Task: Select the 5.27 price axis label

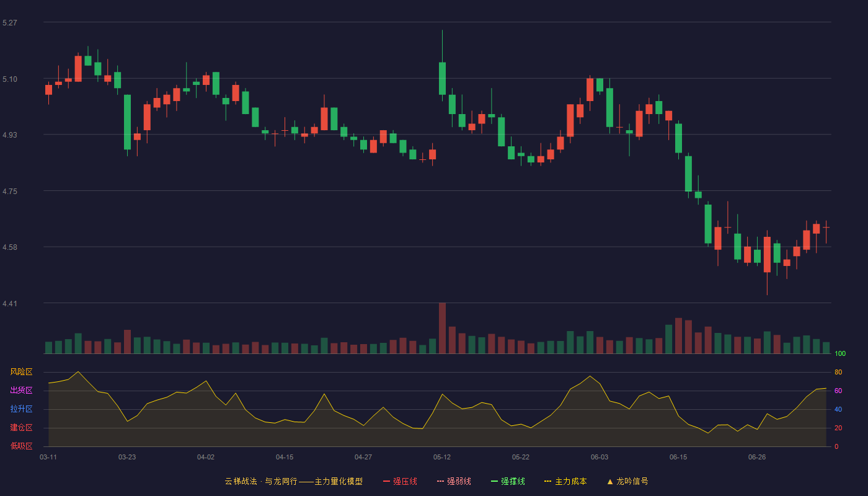Action: (x=10, y=23)
